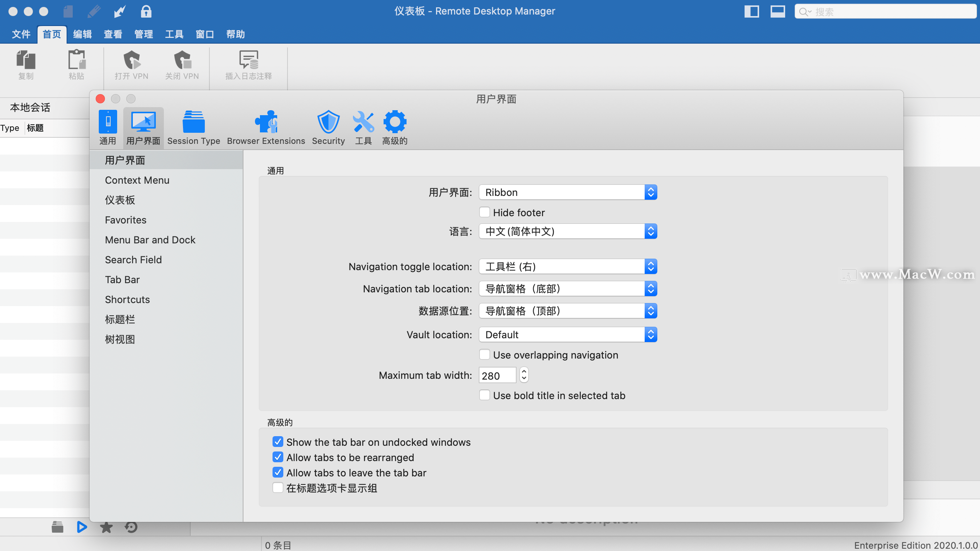Click the lock application padlock icon
Screen dimensions: 980x551
click(x=146, y=11)
